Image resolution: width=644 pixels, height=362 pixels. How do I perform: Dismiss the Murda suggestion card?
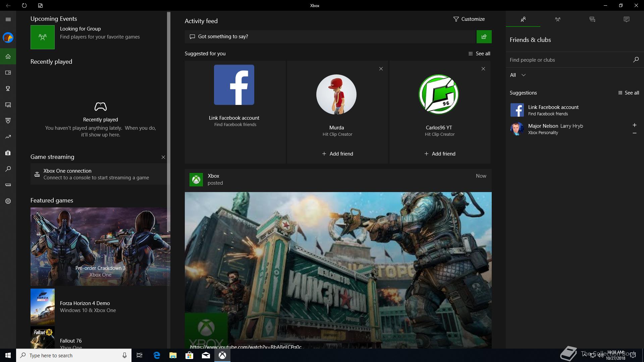(x=381, y=69)
